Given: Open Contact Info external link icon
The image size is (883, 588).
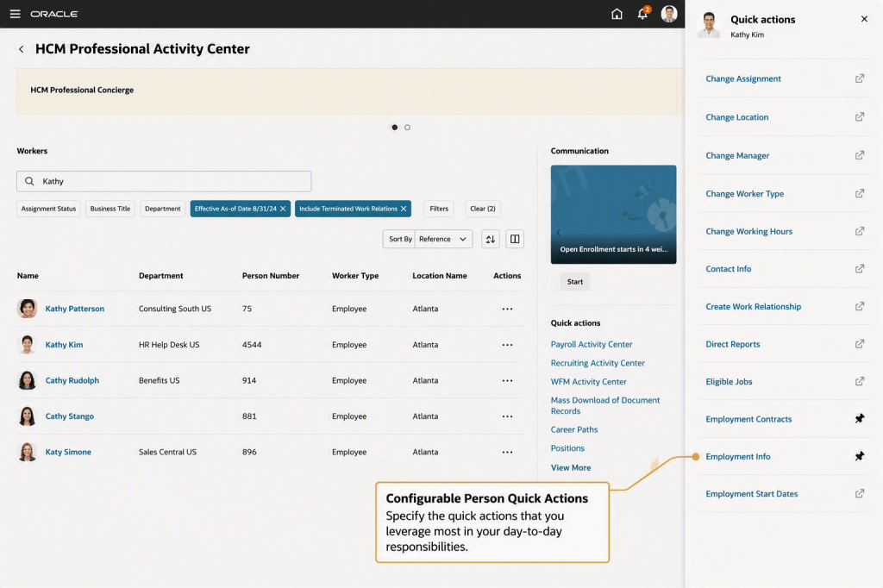Looking at the screenshot, I should [x=860, y=269].
